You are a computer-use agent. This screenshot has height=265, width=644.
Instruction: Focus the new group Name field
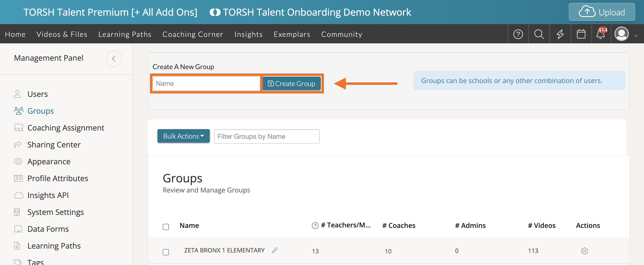(x=206, y=83)
